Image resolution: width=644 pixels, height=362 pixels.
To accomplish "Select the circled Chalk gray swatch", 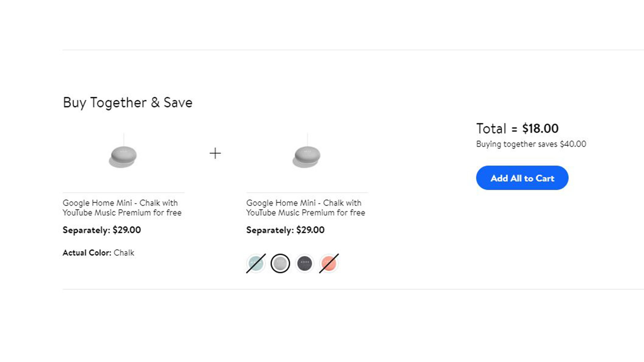I will [x=280, y=263].
